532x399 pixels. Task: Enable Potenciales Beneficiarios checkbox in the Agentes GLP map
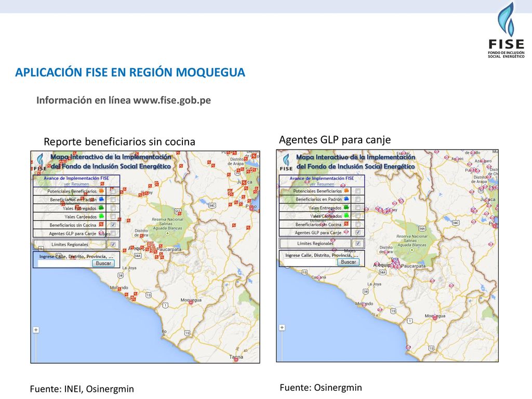357,191
